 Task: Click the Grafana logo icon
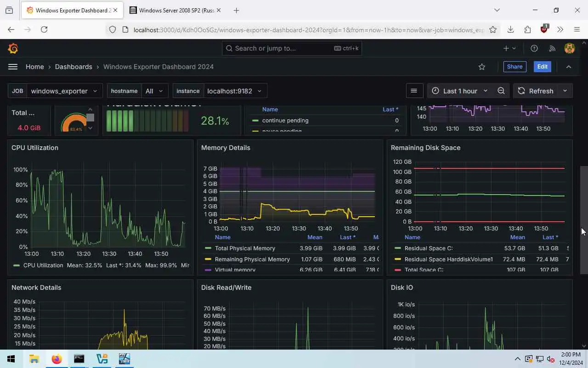point(13,48)
